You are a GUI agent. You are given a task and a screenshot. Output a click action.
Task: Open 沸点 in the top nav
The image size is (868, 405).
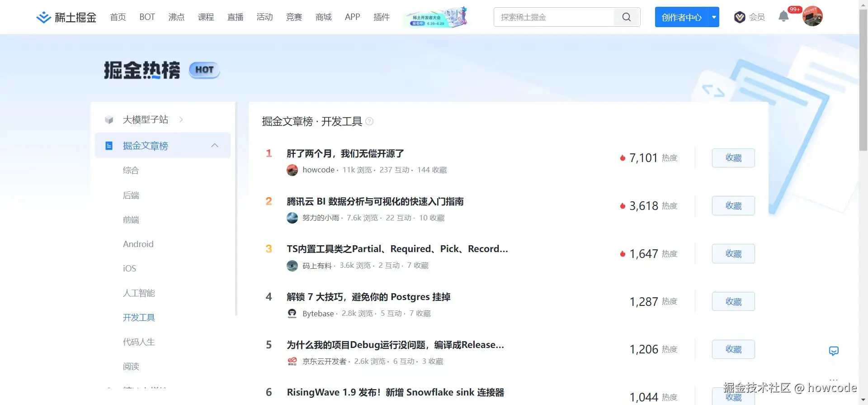[x=176, y=17]
